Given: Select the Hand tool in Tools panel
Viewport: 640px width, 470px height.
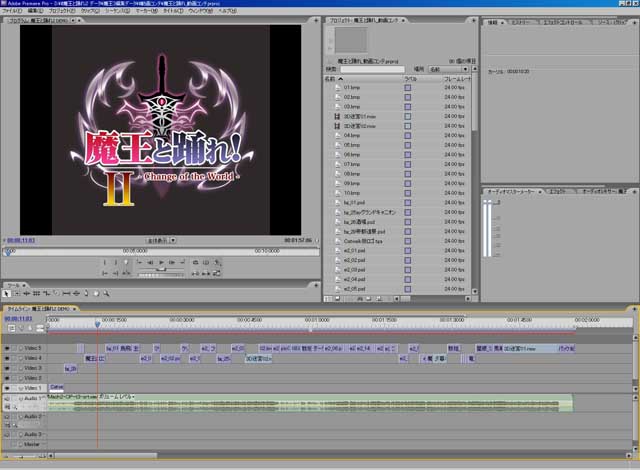Looking at the screenshot, I should (96, 293).
